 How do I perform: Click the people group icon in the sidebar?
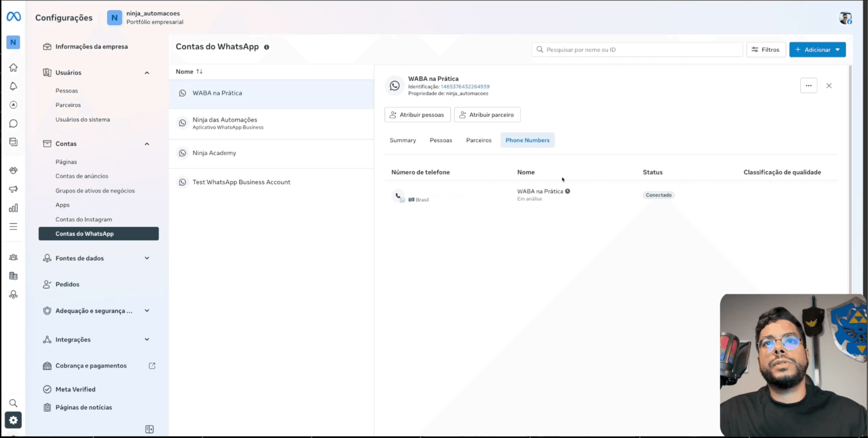pyautogui.click(x=14, y=257)
